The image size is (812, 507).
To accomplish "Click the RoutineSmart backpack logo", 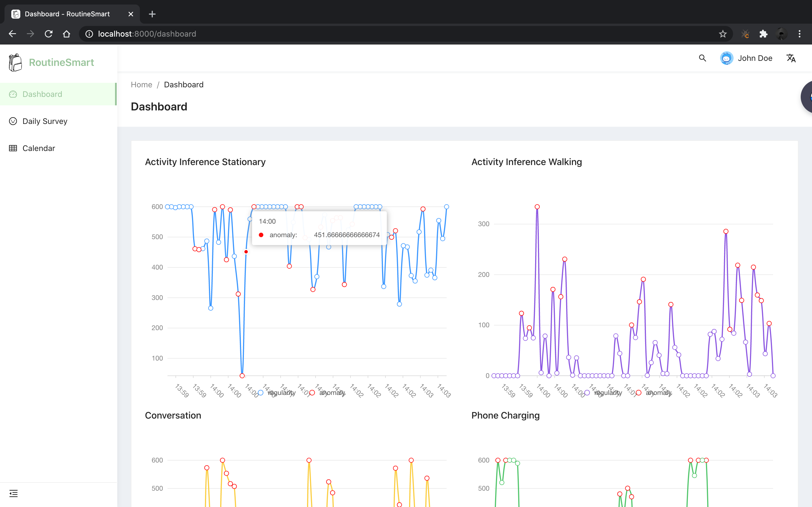I will click(16, 62).
